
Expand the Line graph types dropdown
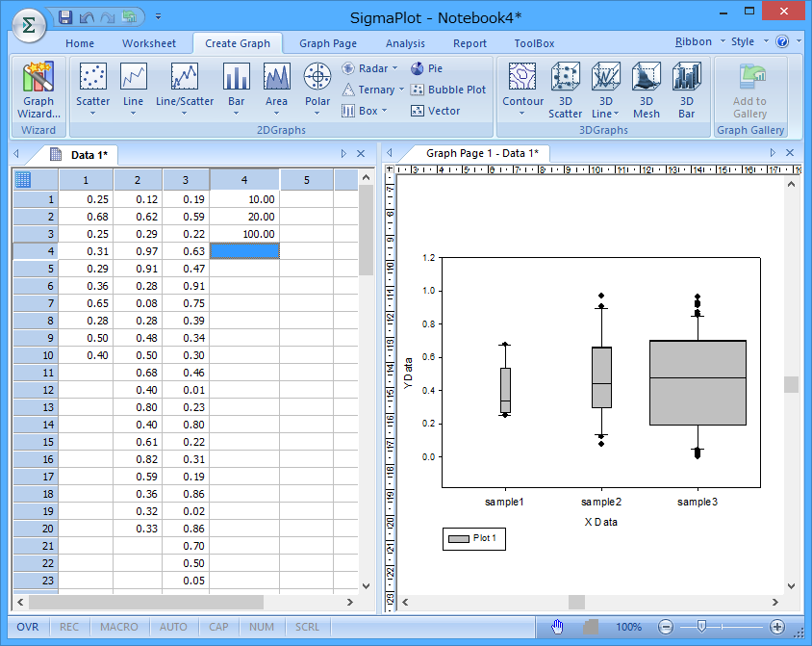[133, 114]
